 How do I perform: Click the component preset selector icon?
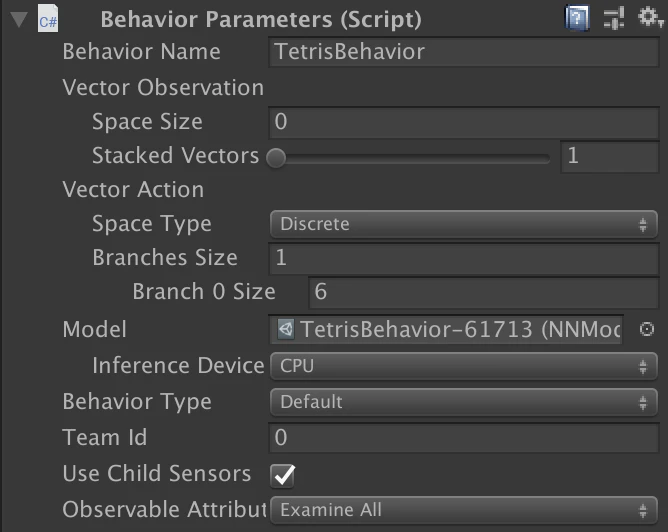613,18
